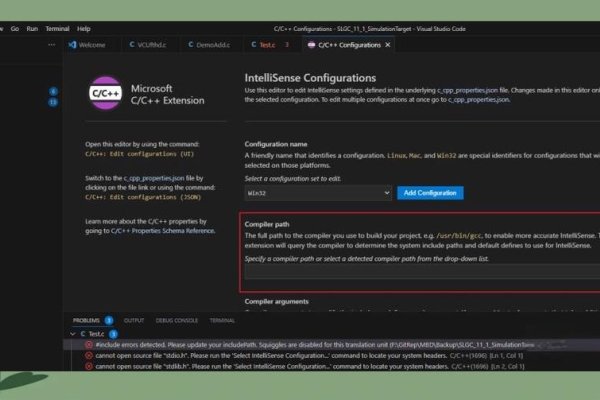Click the lower blue badge in the sidebar
Screen dimensions: 600x400
(x=53, y=102)
